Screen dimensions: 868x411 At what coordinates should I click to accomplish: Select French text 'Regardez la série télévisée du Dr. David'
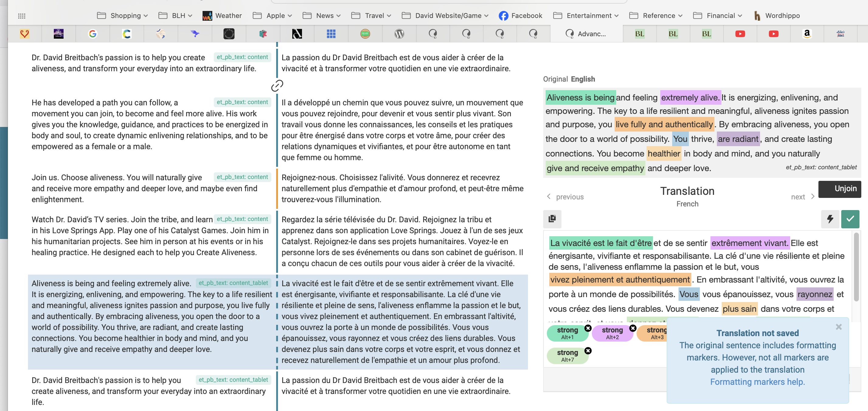pyautogui.click(x=402, y=241)
